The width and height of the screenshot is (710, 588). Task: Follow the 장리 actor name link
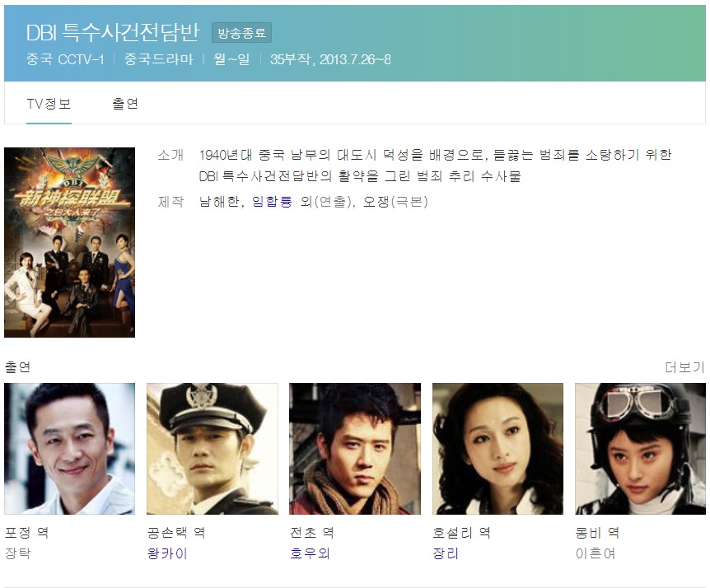pos(446,553)
